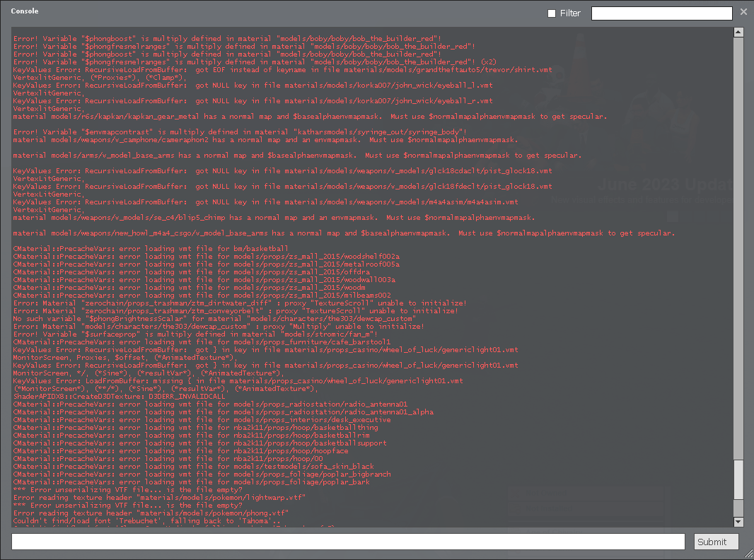
Task: Focus the console command input field
Action: pos(348,542)
